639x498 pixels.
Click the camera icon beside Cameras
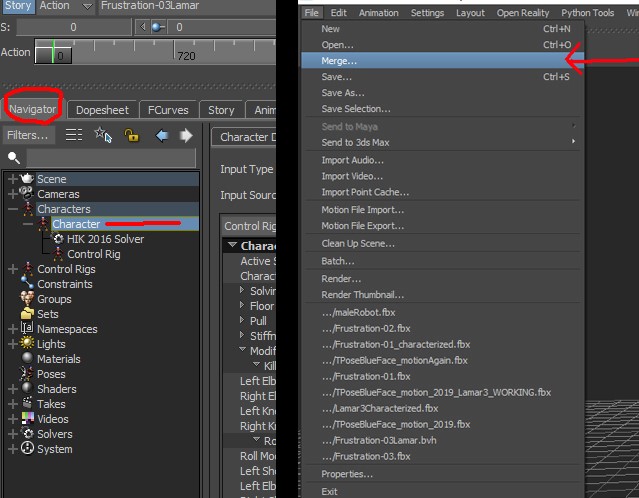[27, 194]
